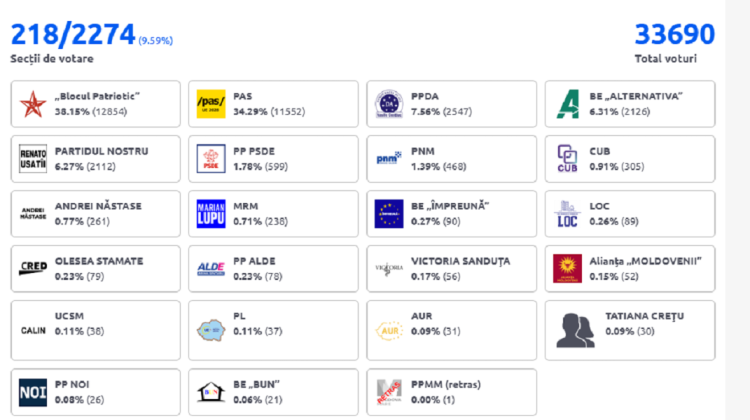Click the Blocul Patriotic red star logo
The width and height of the screenshot is (750, 420).
coord(33,103)
